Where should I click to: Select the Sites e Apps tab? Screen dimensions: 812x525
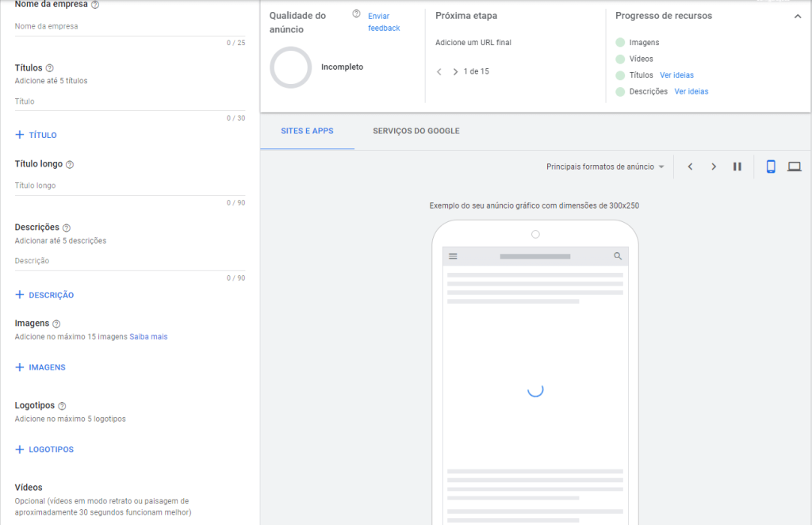(307, 131)
